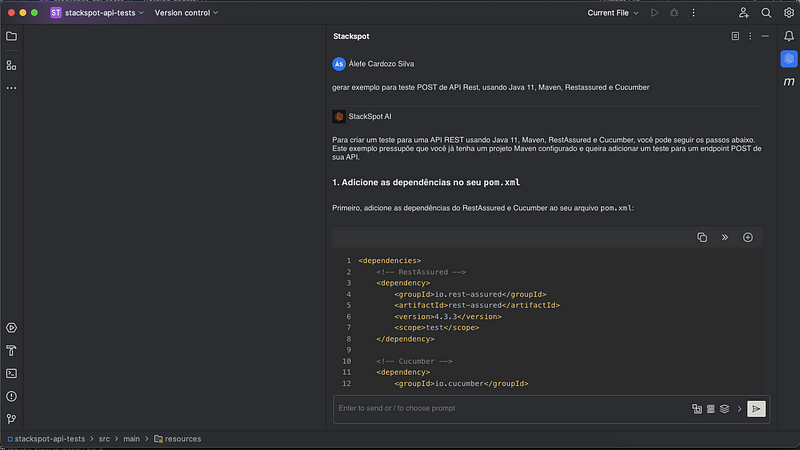Viewport: 800px width, 450px height.
Task: Open the Services run icon in left sidebar
Action: [11, 328]
